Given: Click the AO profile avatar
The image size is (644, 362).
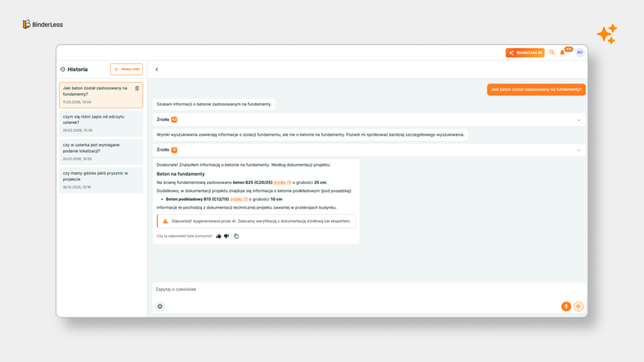Looking at the screenshot, I should pyautogui.click(x=579, y=53).
